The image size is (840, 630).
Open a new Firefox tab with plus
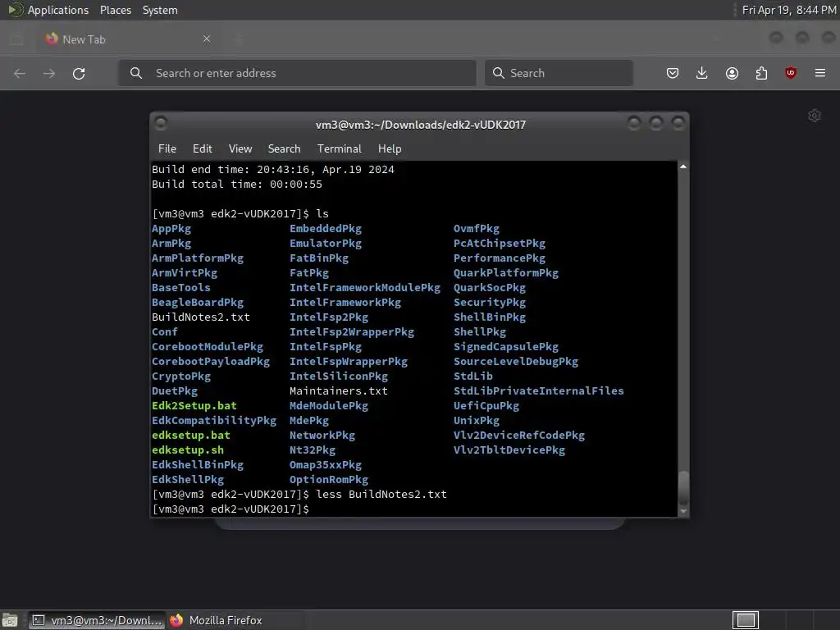[x=240, y=39]
